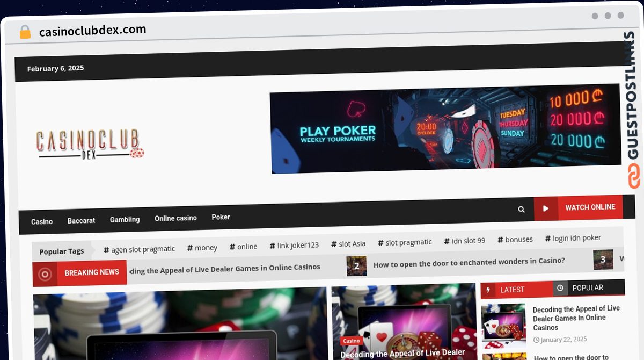Image resolution: width=644 pixels, height=360 pixels.
Task: Click the January 22, 2025 post date
Action: 564,339
